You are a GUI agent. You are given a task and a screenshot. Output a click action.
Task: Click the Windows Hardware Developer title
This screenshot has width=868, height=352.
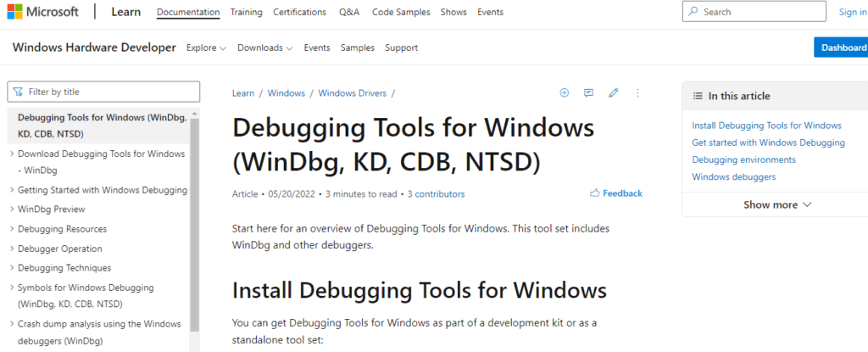click(x=94, y=47)
